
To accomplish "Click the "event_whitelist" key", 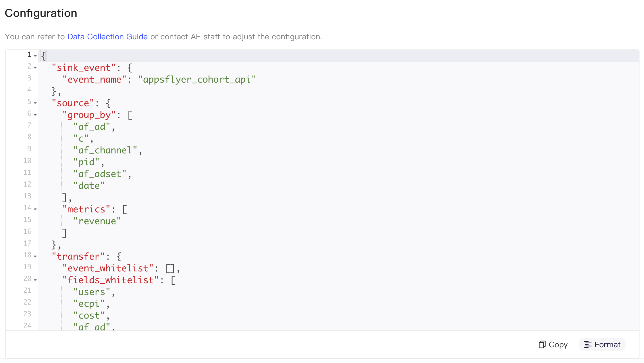I will pos(108,268).
